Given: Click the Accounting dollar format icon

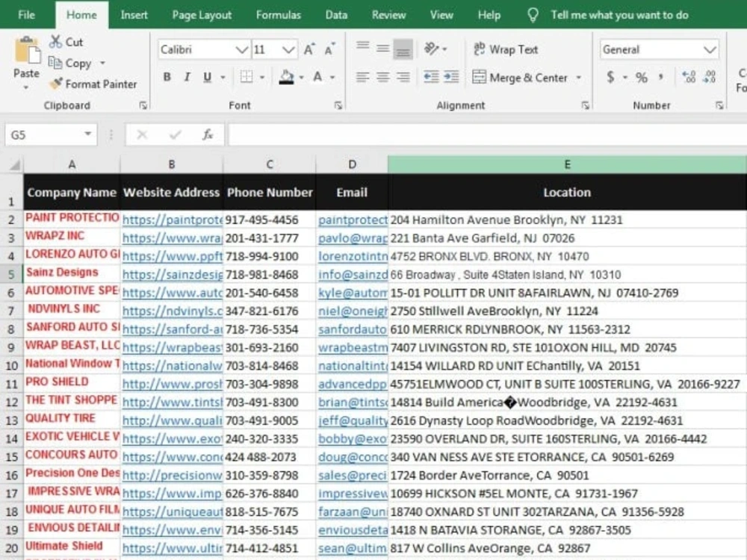Looking at the screenshot, I should pyautogui.click(x=611, y=77).
